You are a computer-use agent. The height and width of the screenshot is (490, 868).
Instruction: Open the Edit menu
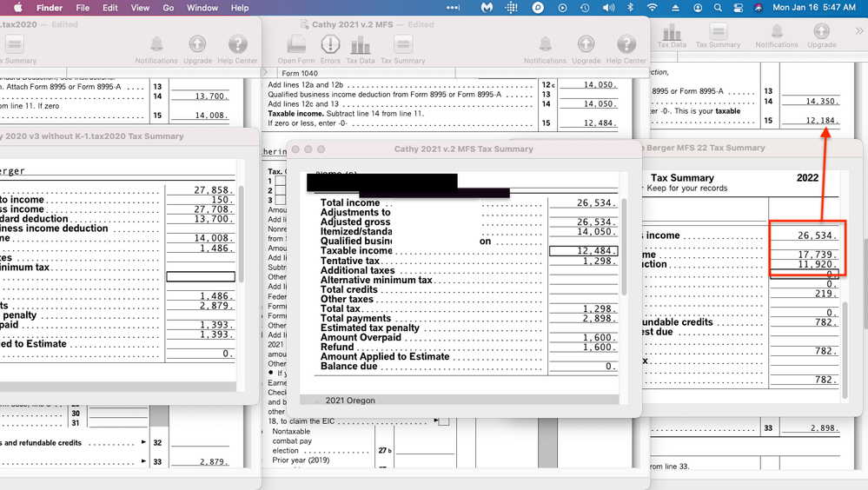coord(110,8)
